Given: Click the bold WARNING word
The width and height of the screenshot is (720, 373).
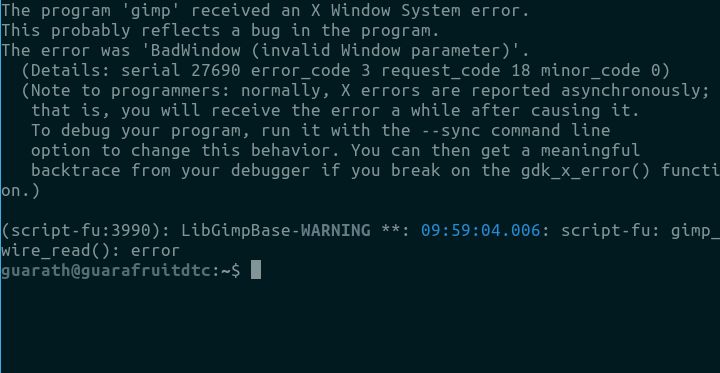Looking at the screenshot, I should [336, 230].
